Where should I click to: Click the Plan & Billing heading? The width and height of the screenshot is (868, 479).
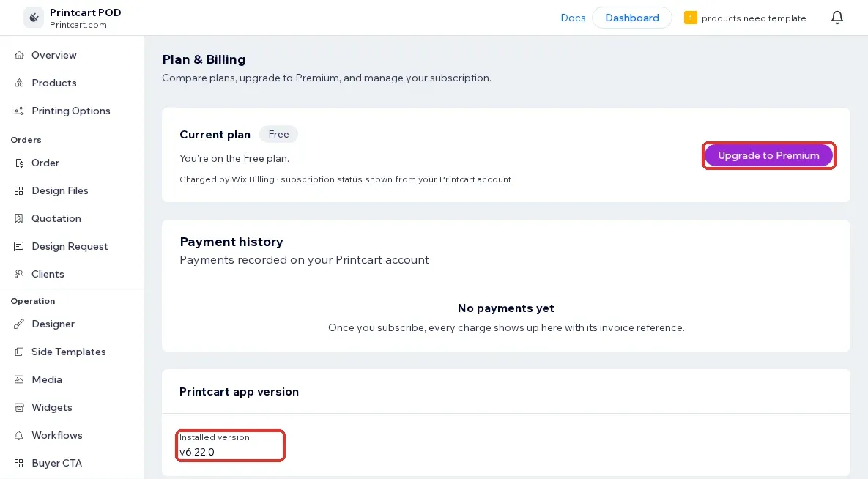pos(204,59)
